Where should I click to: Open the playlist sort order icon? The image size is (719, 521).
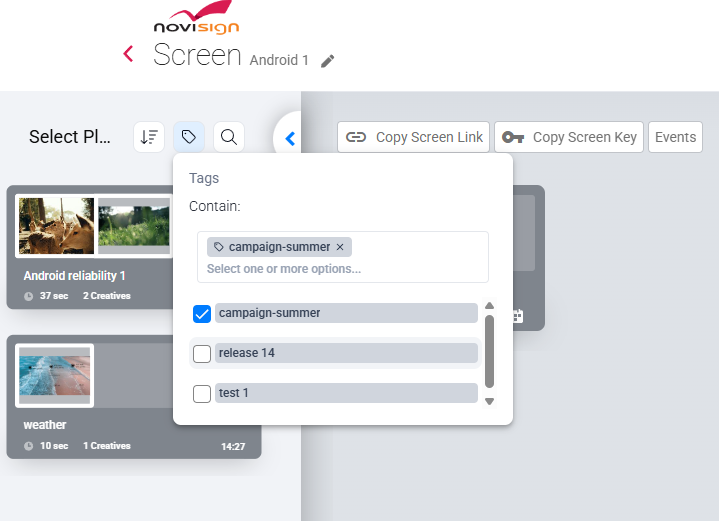(x=149, y=137)
